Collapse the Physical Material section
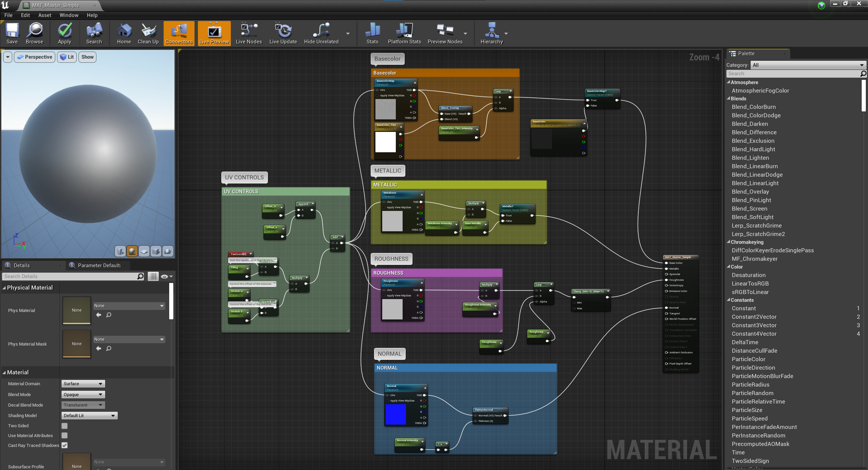The width and height of the screenshot is (868, 470). pyautogui.click(x=4, y=288)
